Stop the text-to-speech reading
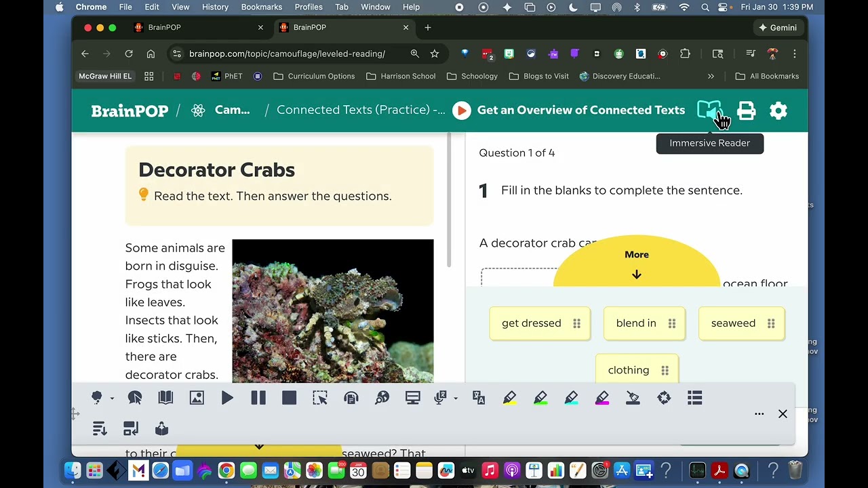Viewport: 868px width, 488px height. (x=290, y=398)
